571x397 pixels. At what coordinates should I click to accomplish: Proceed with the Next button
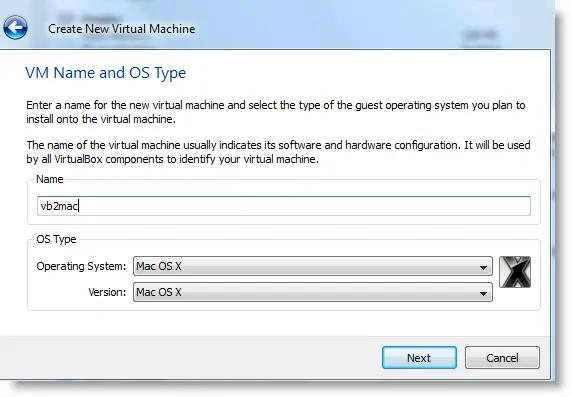click(x=419, y=358)
